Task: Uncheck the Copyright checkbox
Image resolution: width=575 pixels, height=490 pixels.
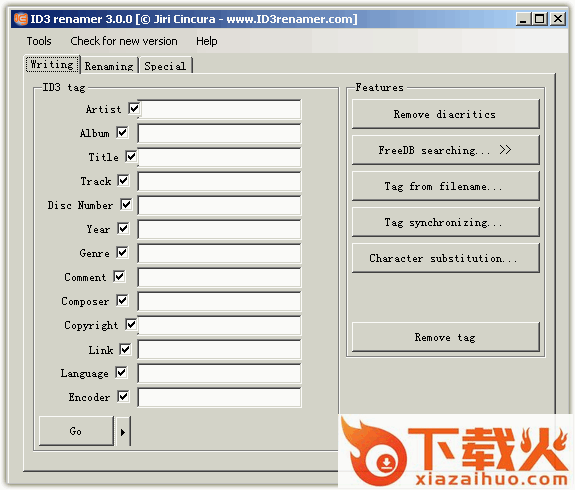Action: click(131, 325)
